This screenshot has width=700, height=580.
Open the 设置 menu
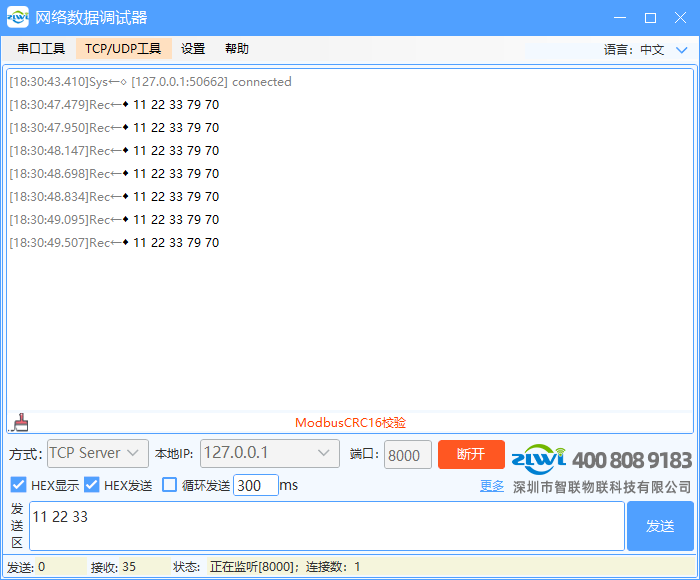tap(193, 49)
